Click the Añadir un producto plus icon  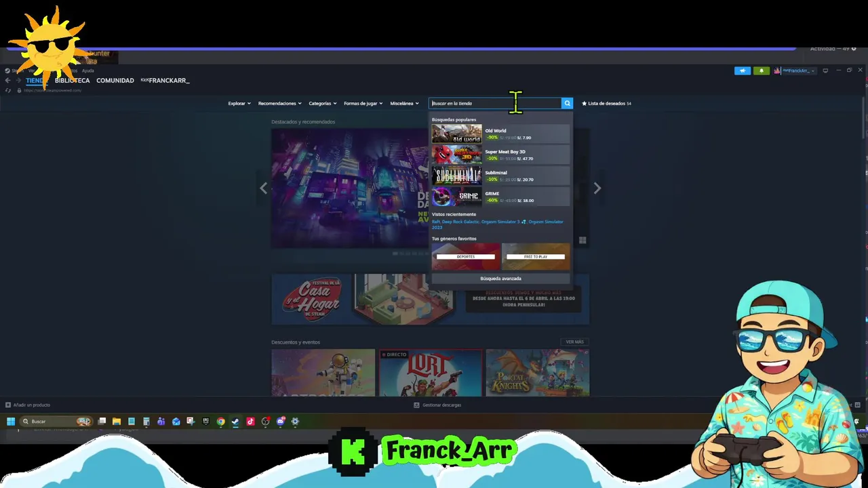pos(8,405)
